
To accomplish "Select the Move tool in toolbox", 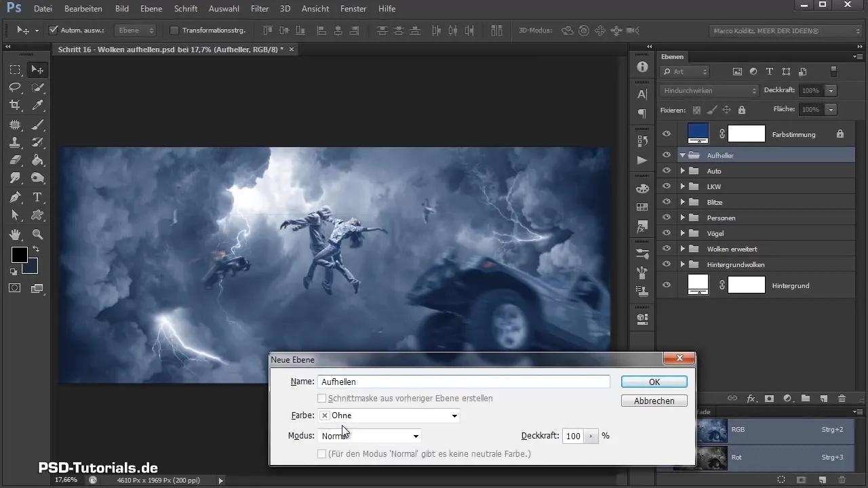I will coord(38,70).
